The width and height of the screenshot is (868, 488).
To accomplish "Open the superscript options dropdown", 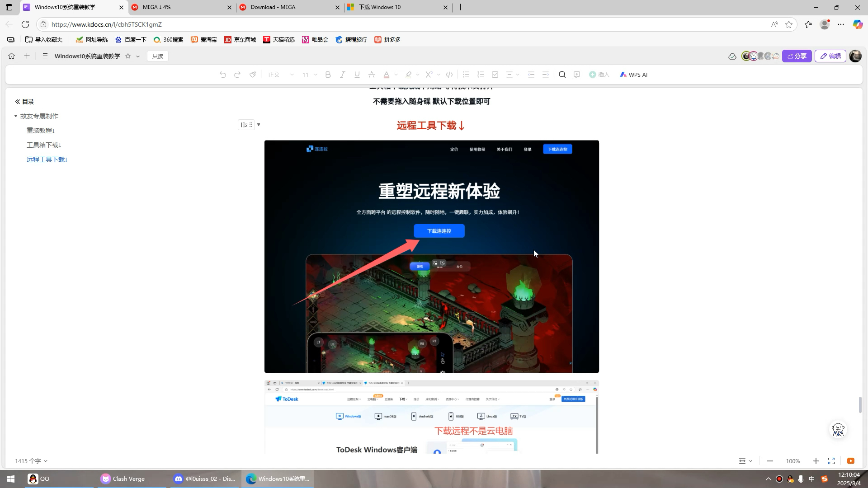I will click(439, 75).
